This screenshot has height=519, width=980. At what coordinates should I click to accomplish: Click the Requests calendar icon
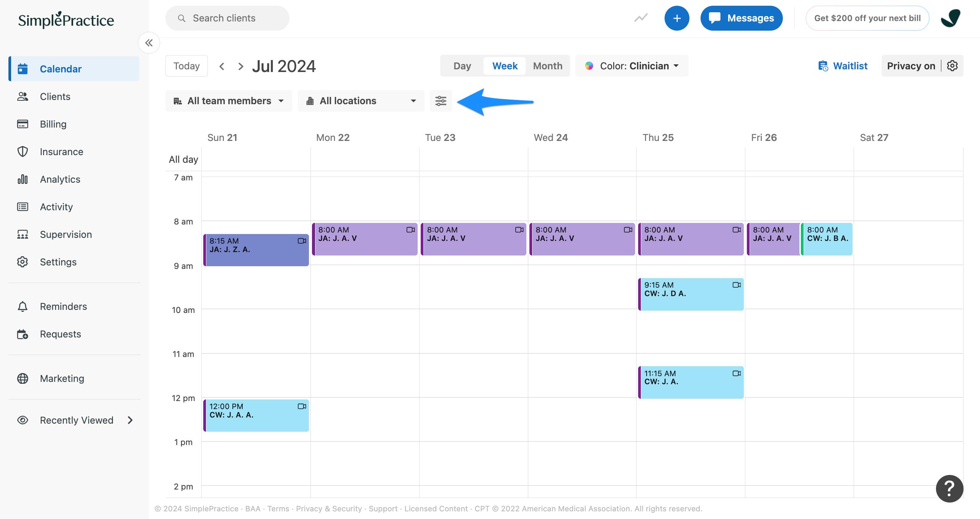pos(23,334)
